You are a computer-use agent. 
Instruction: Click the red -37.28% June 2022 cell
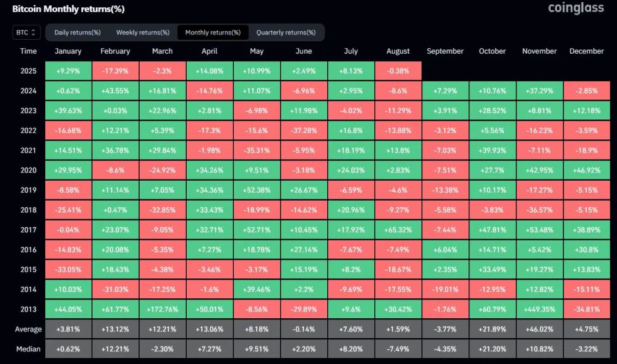304,130
